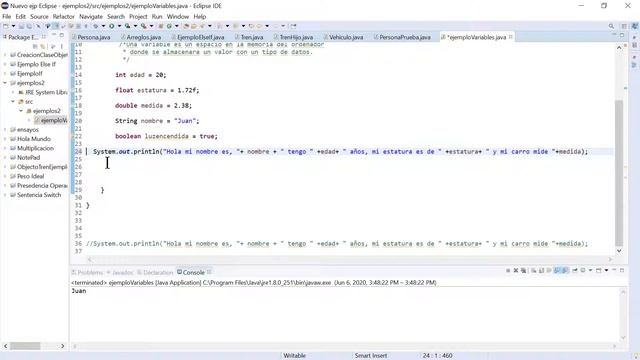Click the Terminate console icon
The width and height of the screenshot is (640, 360).
pyautogui.click(x=508, y=270)
